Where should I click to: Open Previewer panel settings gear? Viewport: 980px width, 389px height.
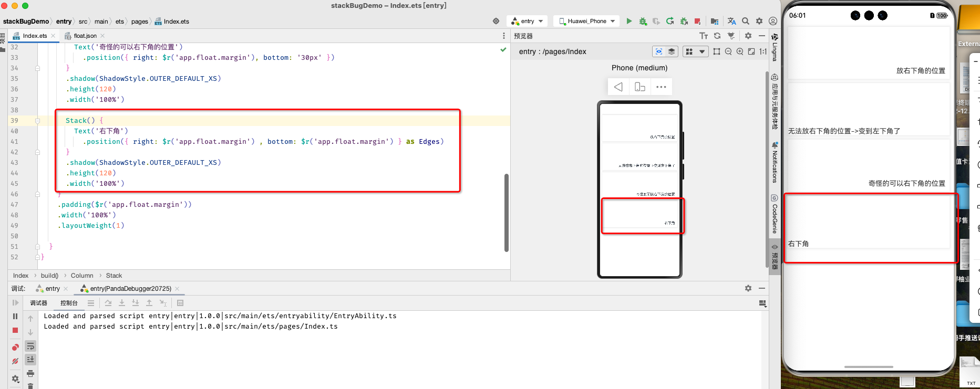pyautogui.click(x=748, y=36)
